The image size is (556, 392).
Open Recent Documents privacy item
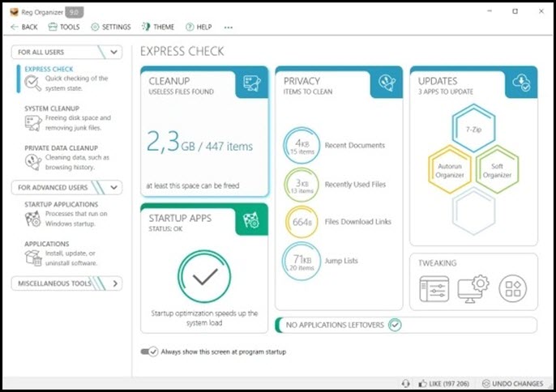click(355, 145)
